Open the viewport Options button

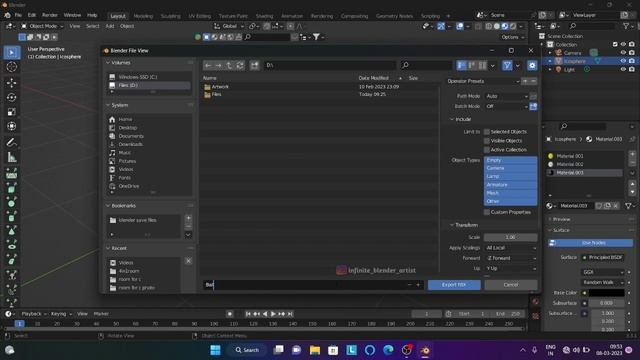[512, 37]
